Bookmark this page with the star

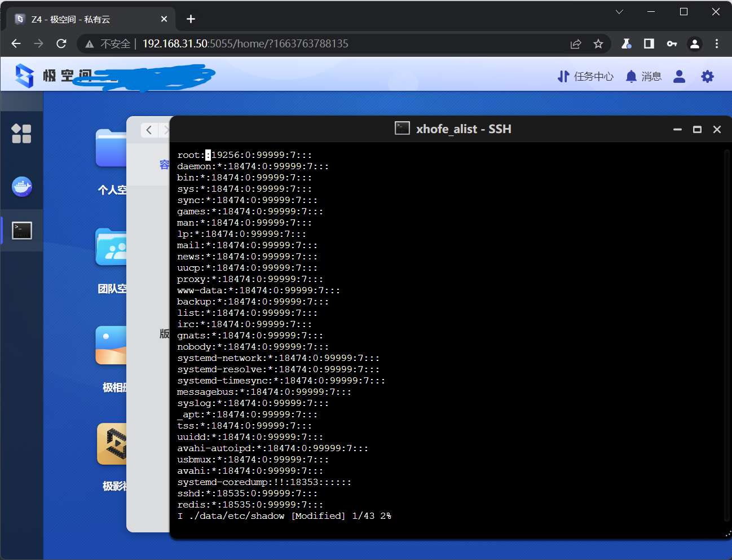tap(598, 43)
